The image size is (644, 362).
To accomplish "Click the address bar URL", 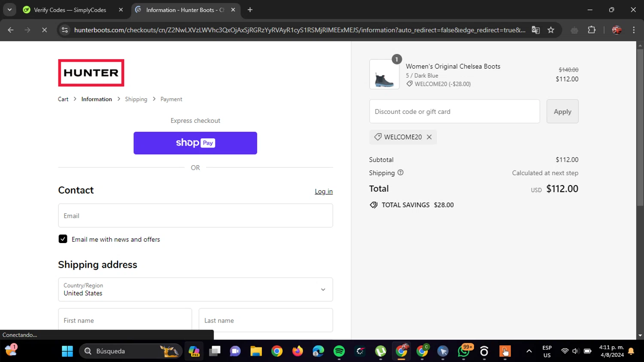I will pyautogui.click(x=300, y=30).
